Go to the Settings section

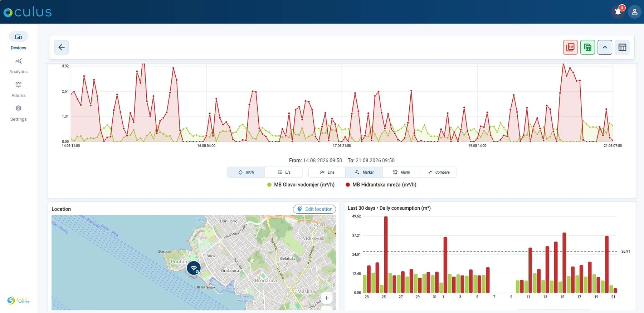18,113
